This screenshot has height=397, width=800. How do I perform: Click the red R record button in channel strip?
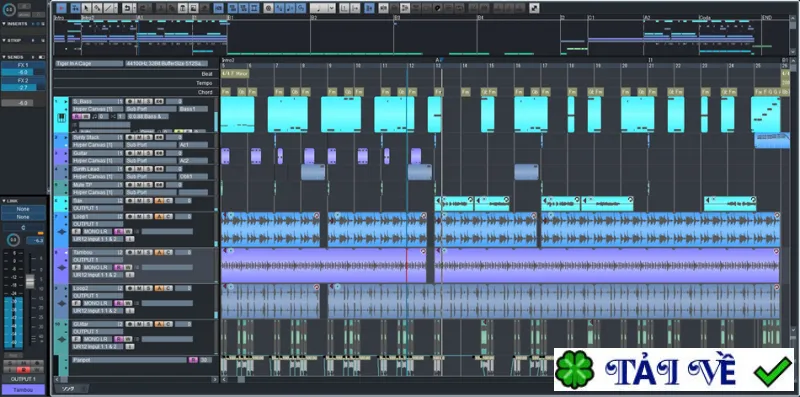pos(23,369)
